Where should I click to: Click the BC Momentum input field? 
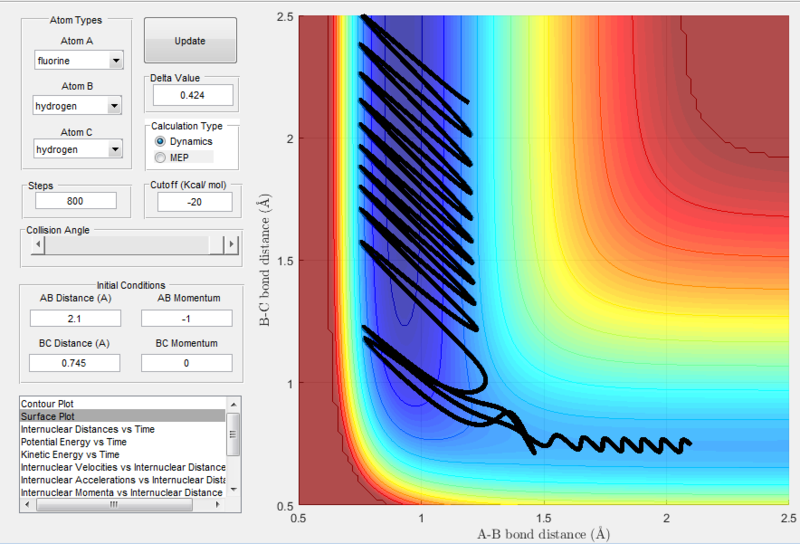[x=186, y=363]
